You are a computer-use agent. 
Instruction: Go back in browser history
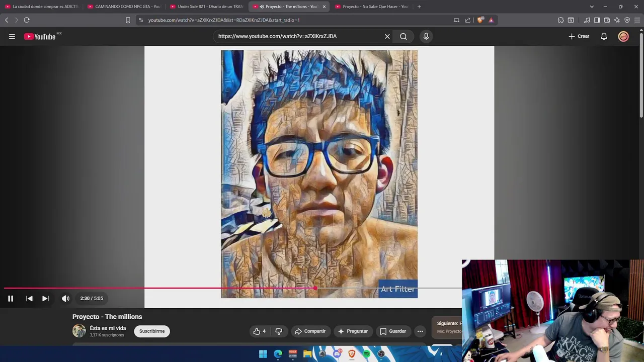[x=7, y=20]
